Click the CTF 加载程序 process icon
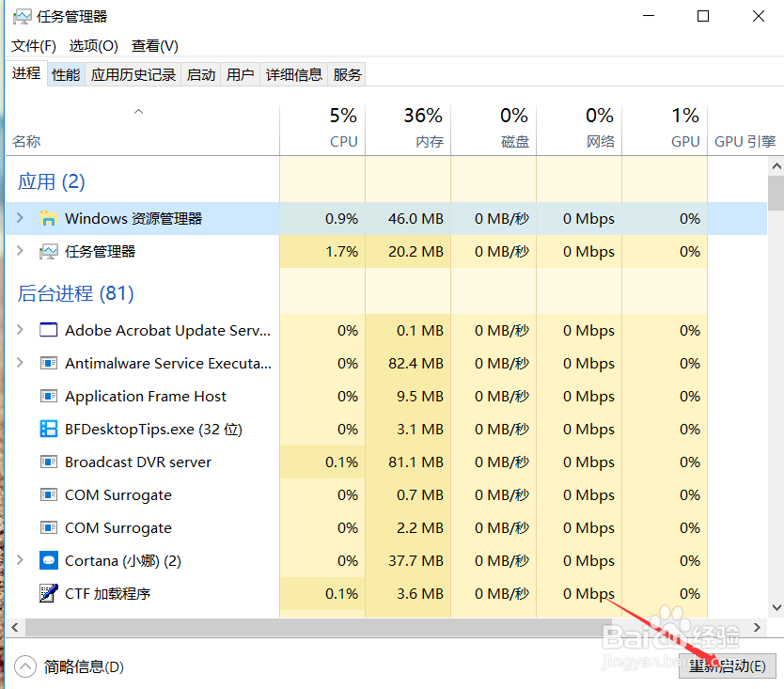784x689 pixels. click(49, 593)
